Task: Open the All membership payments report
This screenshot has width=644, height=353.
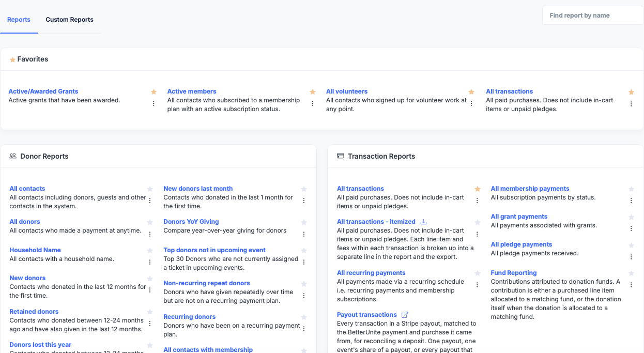Action: coord(530,189)
